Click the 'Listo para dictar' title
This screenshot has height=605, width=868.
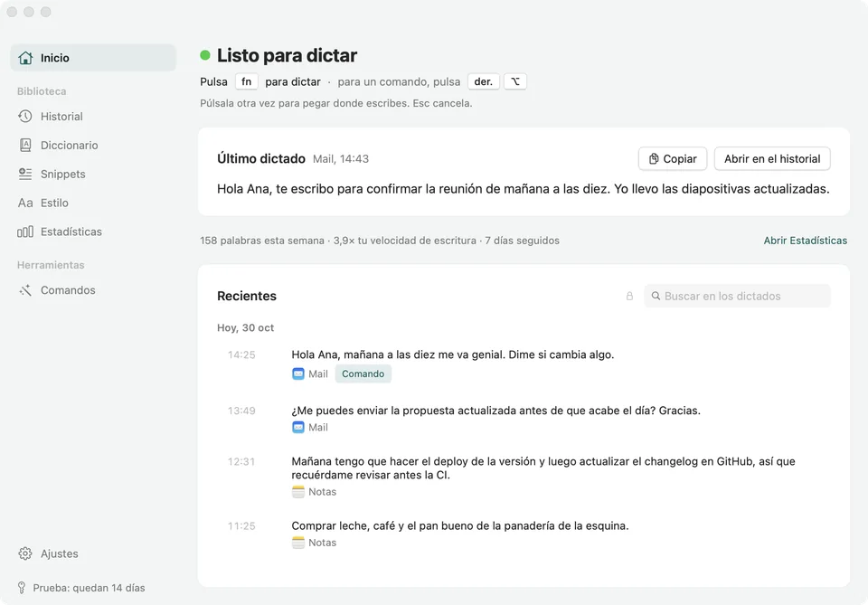(287, 55)
